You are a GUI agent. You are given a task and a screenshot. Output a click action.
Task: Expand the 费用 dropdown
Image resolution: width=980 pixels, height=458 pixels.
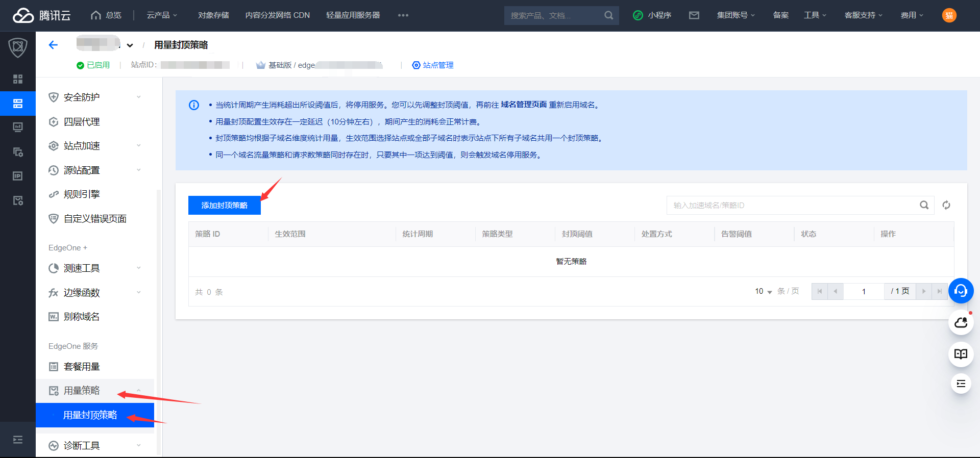coord(912,15)
